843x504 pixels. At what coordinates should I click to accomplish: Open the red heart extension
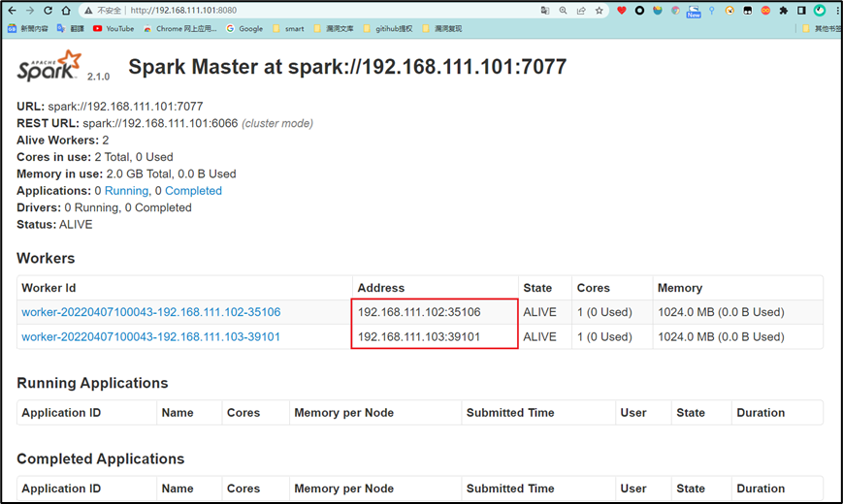click(622, 11)
